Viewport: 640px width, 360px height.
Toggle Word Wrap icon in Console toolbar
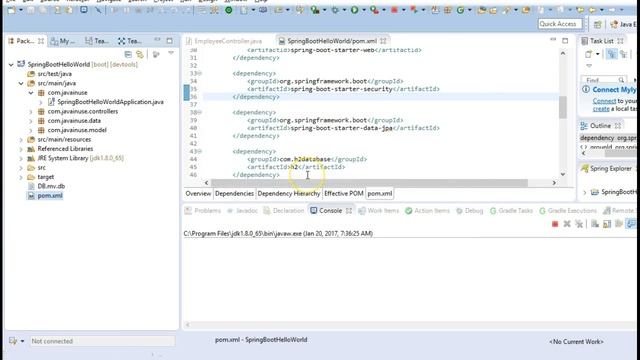click(619, 224)
